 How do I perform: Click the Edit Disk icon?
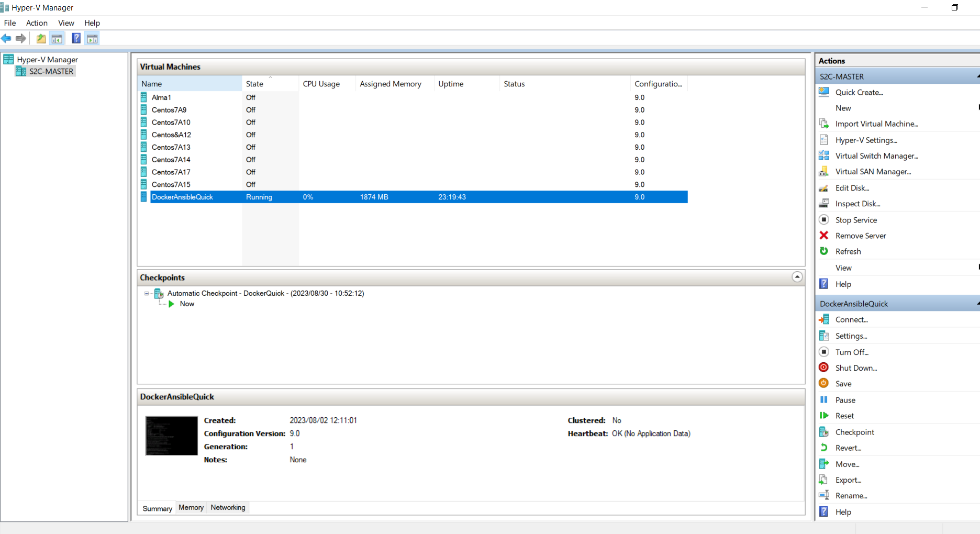point(824,188)
